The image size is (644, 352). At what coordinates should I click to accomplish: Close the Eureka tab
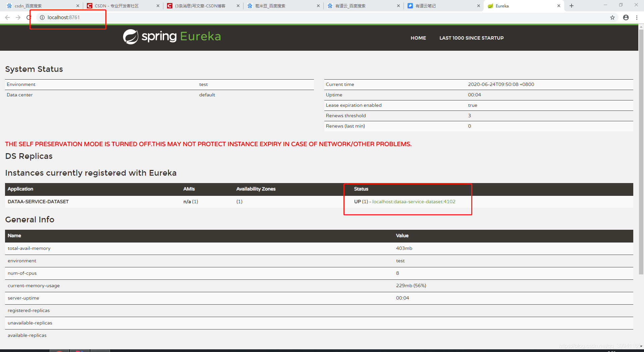pyautogui.click(x=559, y=6)
